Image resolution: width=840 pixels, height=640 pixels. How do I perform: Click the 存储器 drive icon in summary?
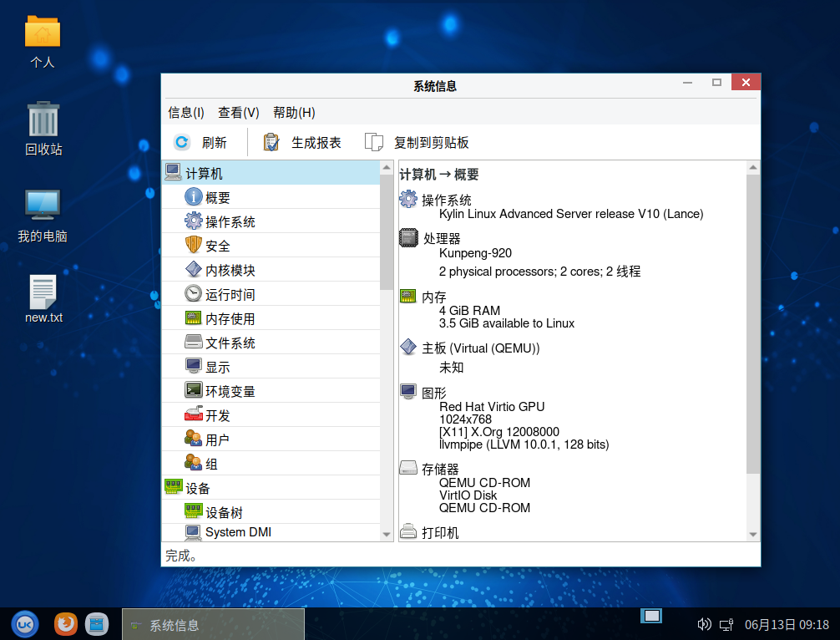point(408,468)
